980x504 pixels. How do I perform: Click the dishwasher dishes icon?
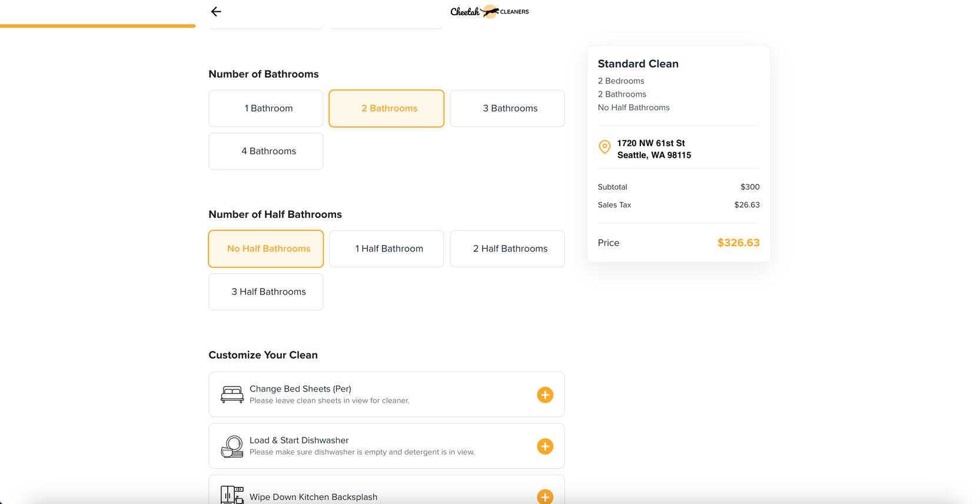(x=232, y=446)
